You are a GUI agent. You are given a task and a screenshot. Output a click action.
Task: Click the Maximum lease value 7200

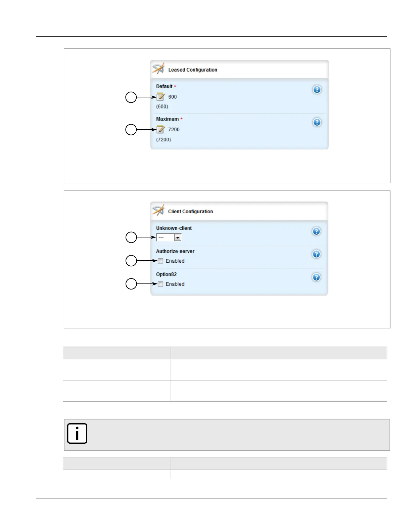174,130
